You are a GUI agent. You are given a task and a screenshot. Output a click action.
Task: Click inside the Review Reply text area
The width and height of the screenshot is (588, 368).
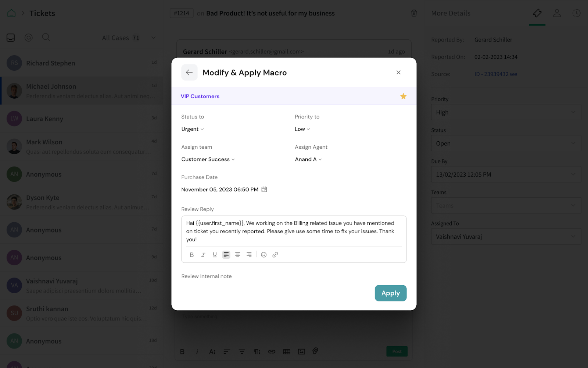click(293, 231)
